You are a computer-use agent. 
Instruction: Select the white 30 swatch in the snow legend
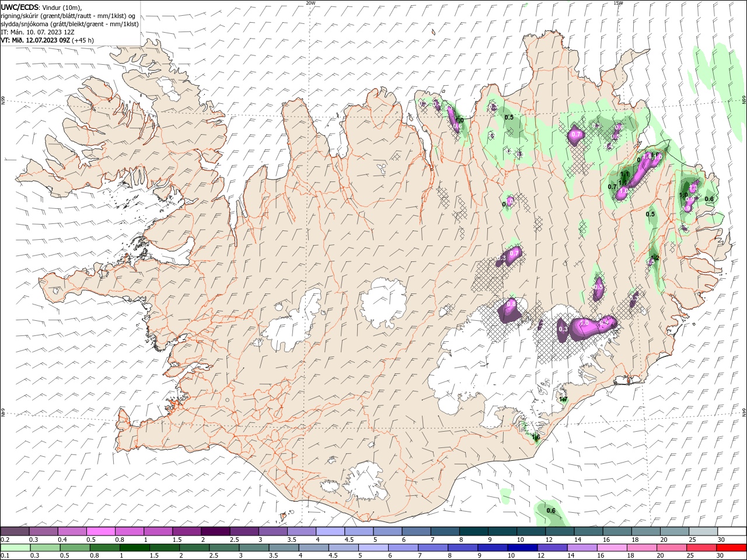coord(732,531)
